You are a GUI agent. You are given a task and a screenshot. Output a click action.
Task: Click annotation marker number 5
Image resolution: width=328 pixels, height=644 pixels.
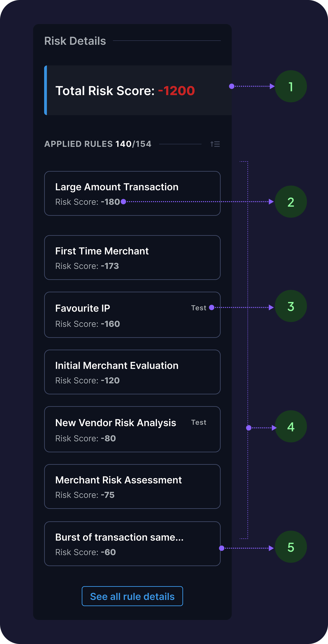(291, 547)
